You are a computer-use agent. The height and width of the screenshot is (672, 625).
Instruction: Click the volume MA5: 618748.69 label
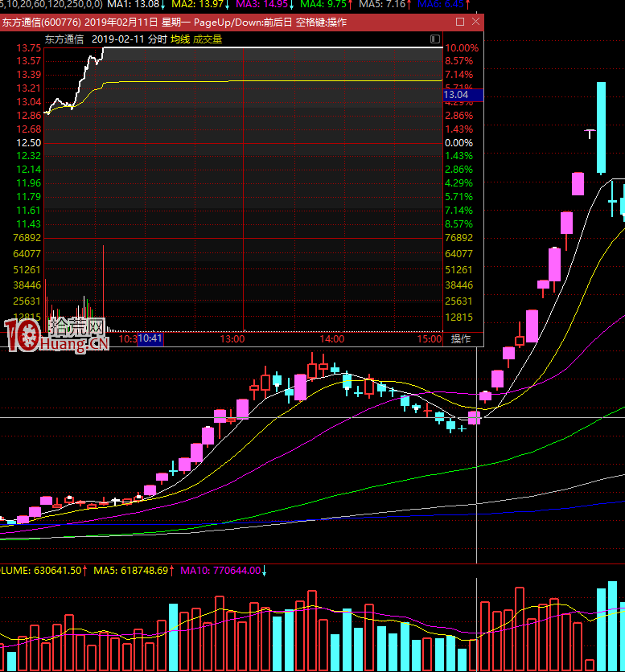tap(134, 571)
